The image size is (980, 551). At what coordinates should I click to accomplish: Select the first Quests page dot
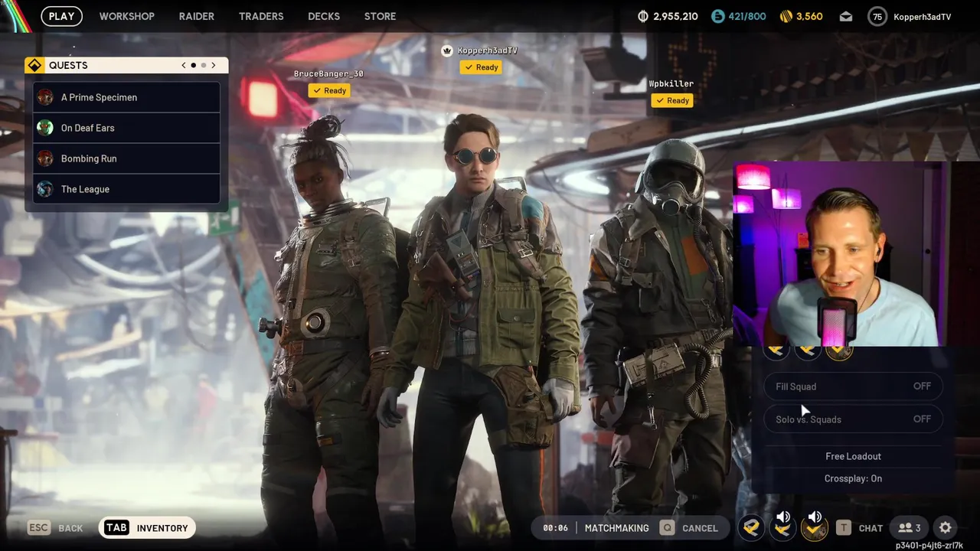pos(194,65)
